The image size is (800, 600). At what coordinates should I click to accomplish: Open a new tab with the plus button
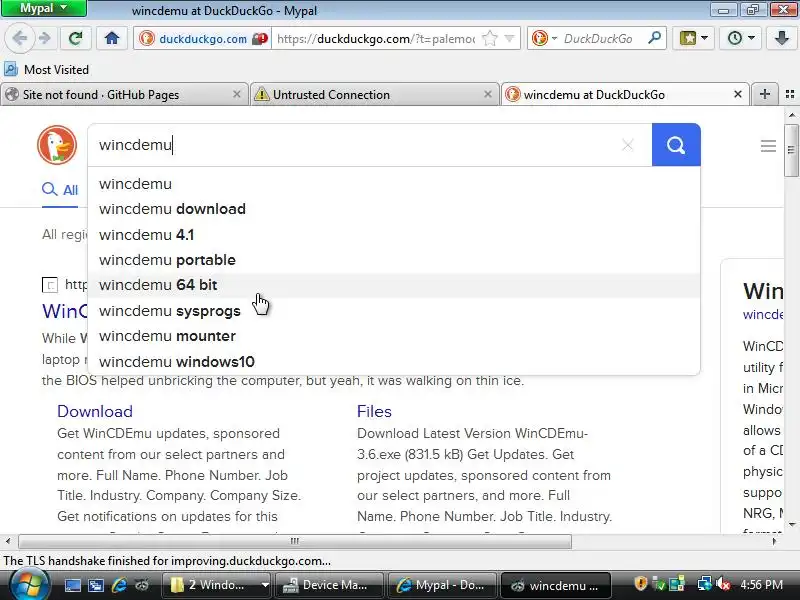(x=764, y=94)
